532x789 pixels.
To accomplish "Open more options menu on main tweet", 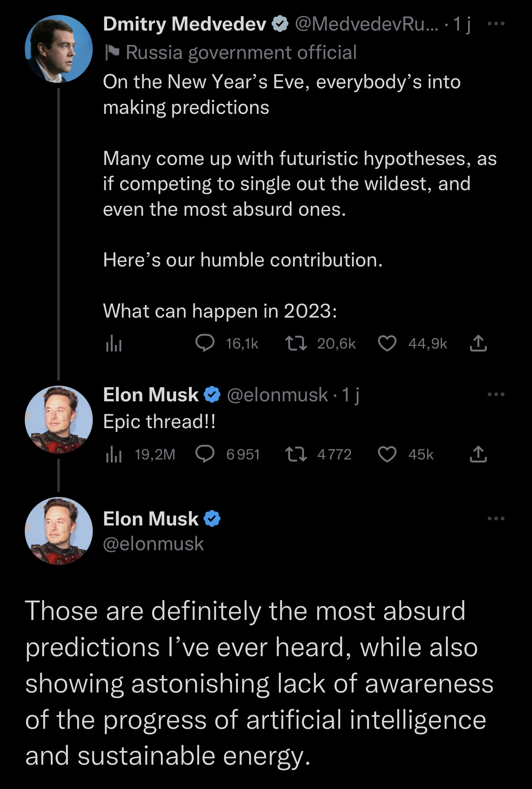I will point(496,518).
